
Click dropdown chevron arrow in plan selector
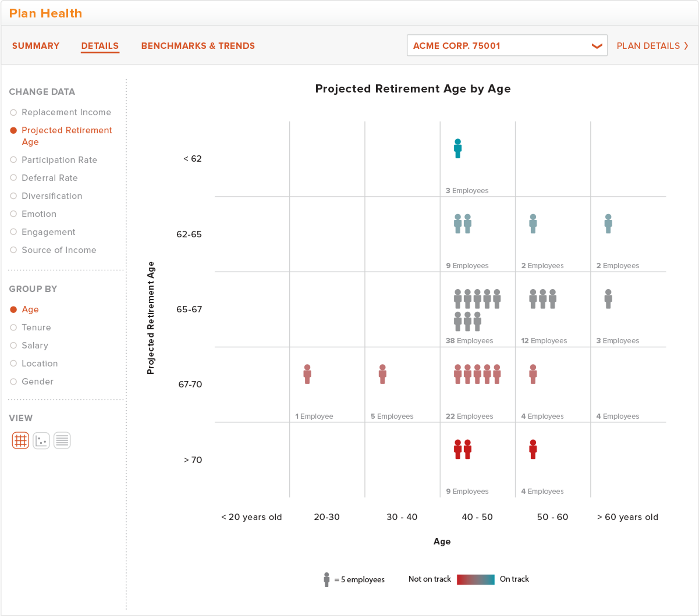click(597, 46)
